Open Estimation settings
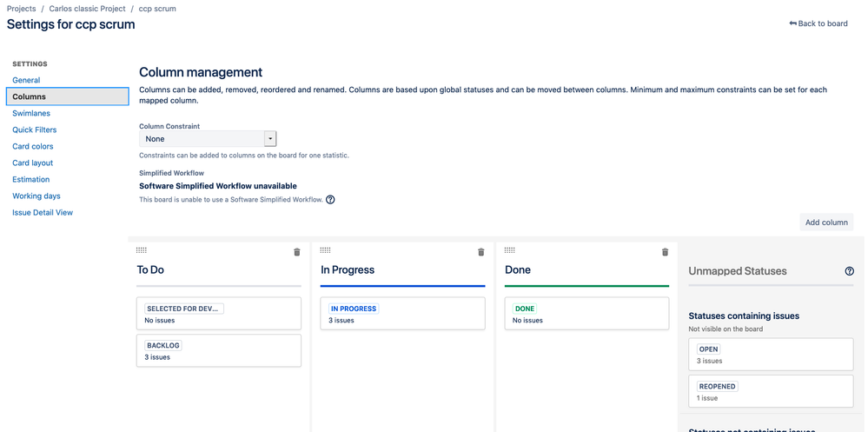Screen dimensions: 868x432 [31, 179]
